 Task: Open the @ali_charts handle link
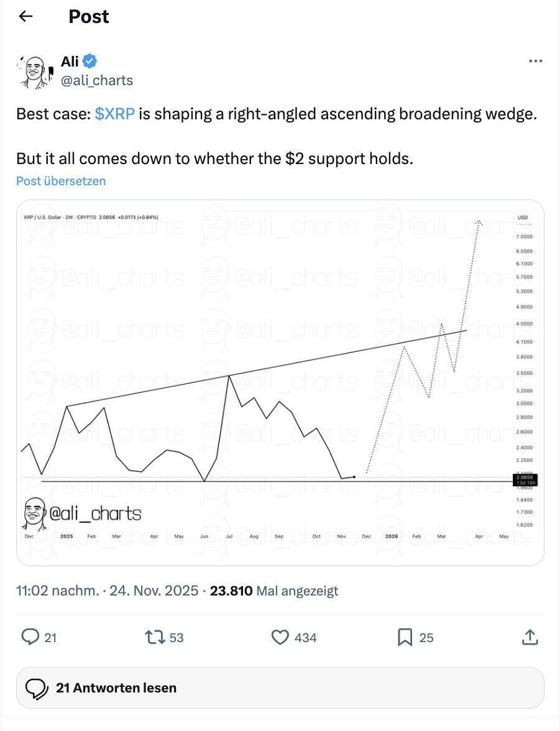pyautogui.click(x=96, y=80)
